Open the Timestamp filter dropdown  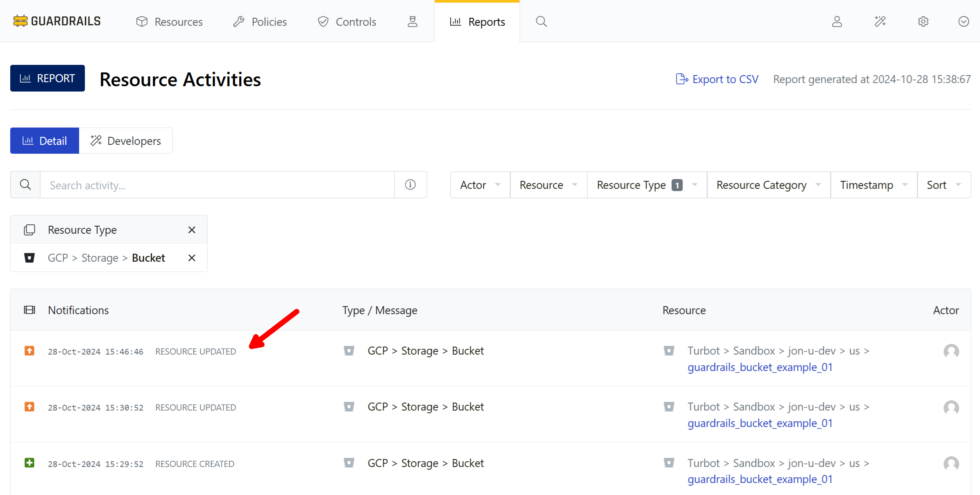tap(873, 185)
